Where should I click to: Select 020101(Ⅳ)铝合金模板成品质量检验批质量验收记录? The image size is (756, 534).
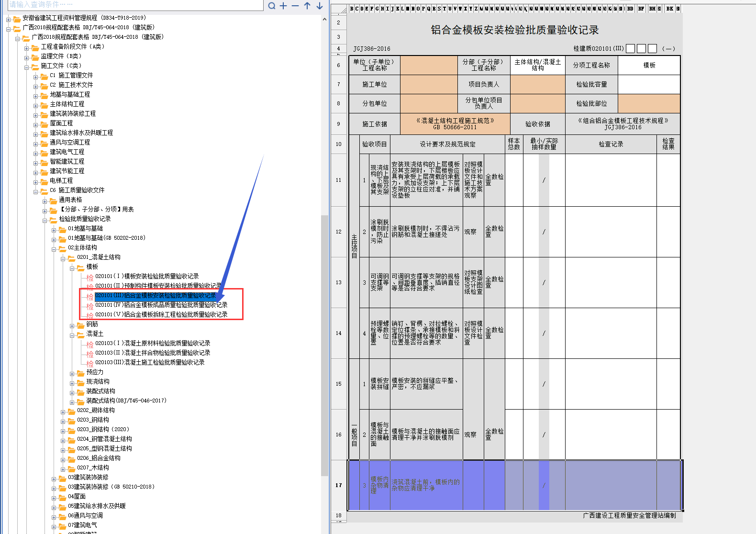[x=161, y=305]
